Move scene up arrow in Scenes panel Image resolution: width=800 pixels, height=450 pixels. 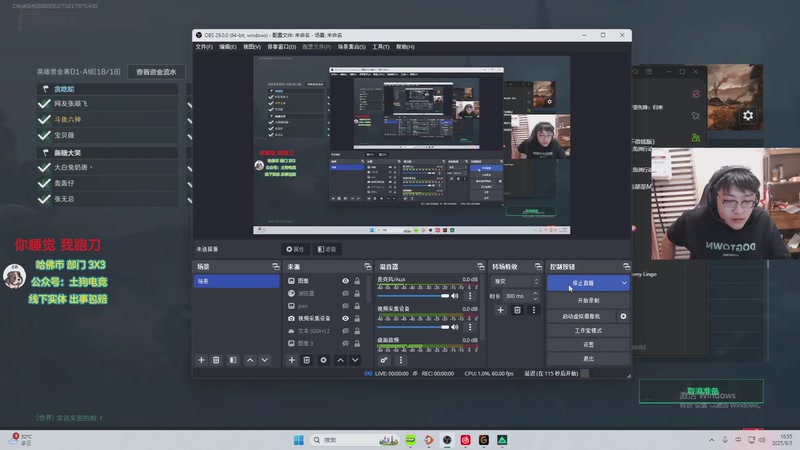pyautogui.click(x=250, y=360)
